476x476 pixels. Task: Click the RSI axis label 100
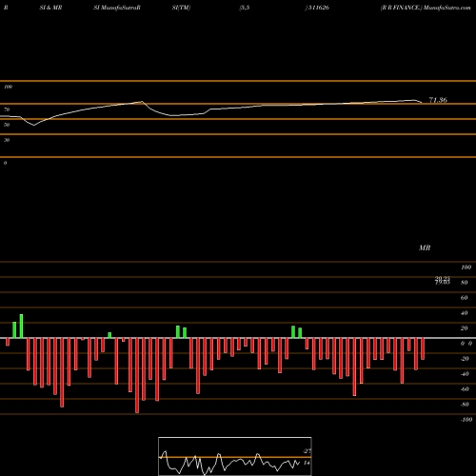tap(8, 87)
